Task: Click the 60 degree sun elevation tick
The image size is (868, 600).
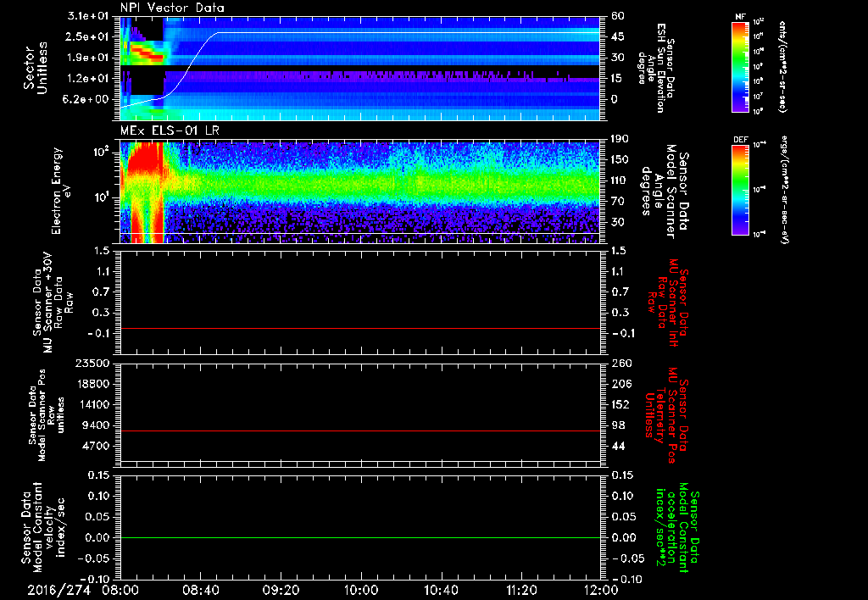Action: (617, 16)
